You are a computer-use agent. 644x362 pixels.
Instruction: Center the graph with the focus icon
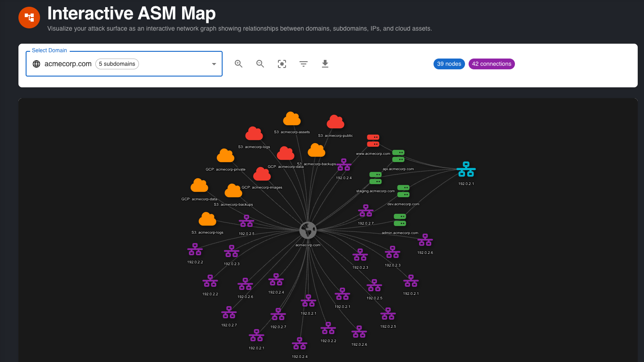pos(282,64)
